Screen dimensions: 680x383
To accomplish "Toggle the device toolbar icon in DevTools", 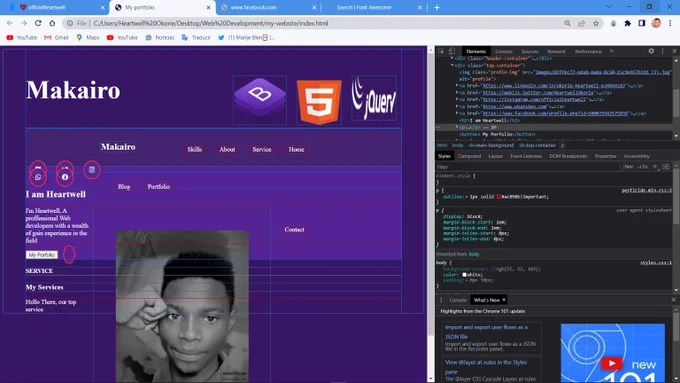I will 451,51.
